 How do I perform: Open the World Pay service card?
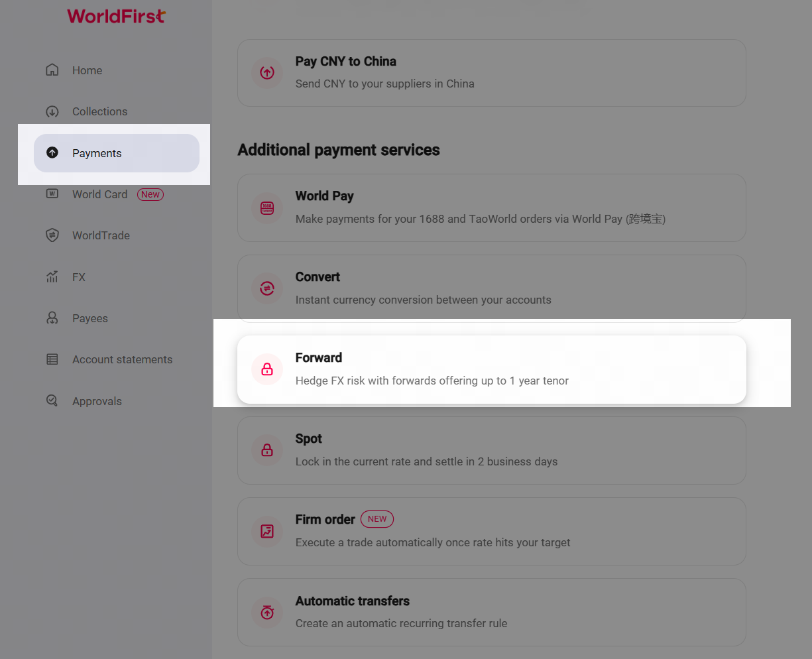pyautogui.click(x=491, y=208)
